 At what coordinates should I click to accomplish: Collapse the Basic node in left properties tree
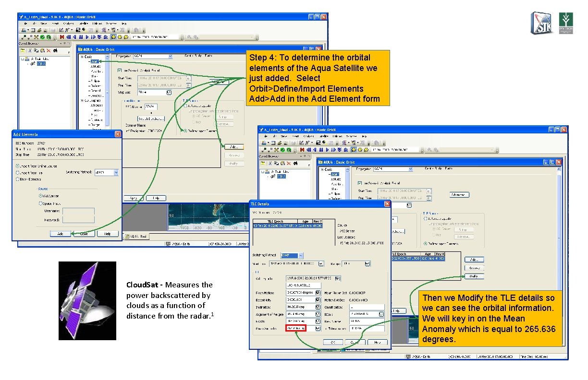82,57
